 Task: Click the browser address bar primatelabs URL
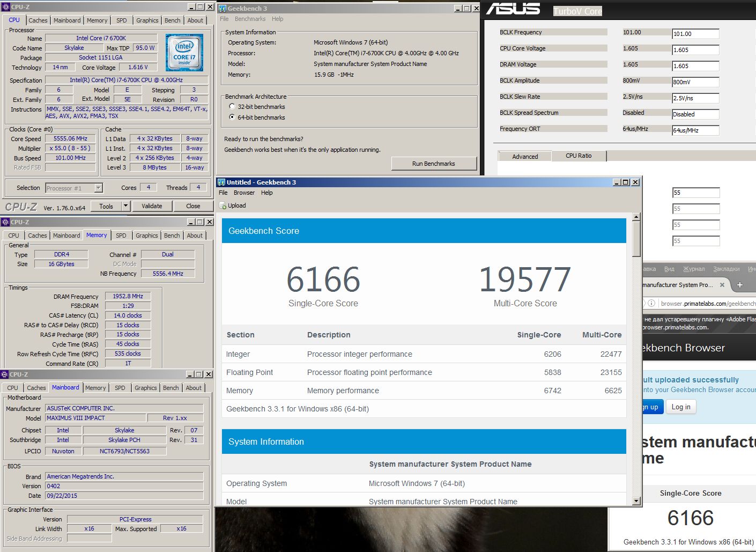708,303
